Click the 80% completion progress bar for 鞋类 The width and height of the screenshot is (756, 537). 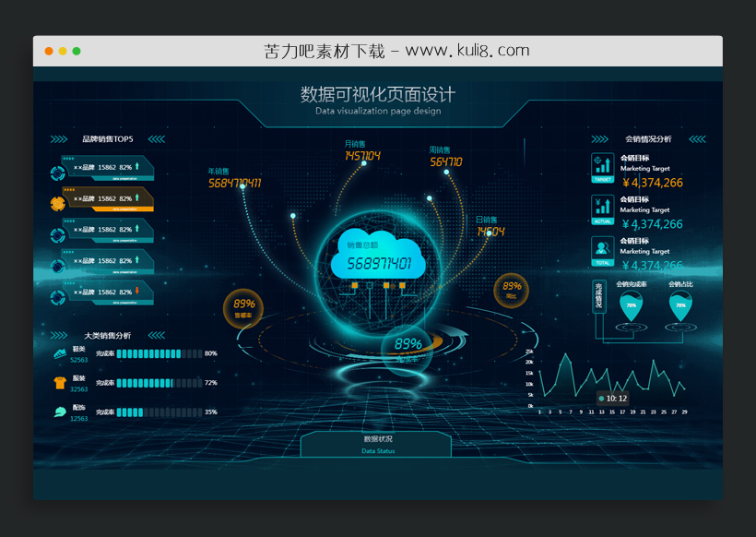[159, 353]
